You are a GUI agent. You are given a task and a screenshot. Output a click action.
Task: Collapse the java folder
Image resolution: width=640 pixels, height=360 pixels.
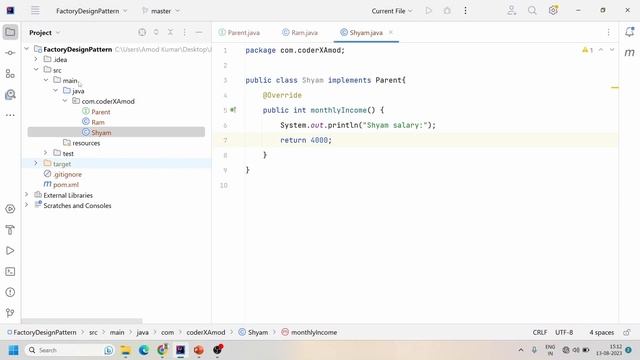[56, 91]
